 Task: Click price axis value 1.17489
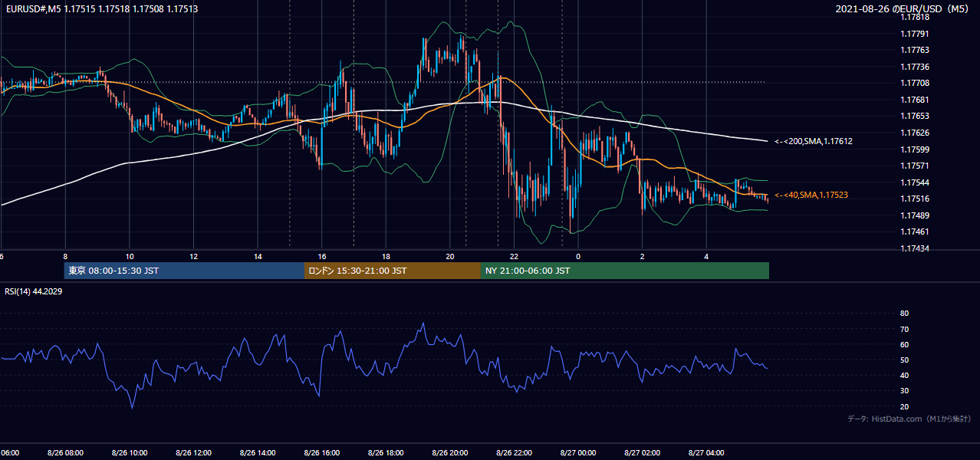tap(914, 215)
